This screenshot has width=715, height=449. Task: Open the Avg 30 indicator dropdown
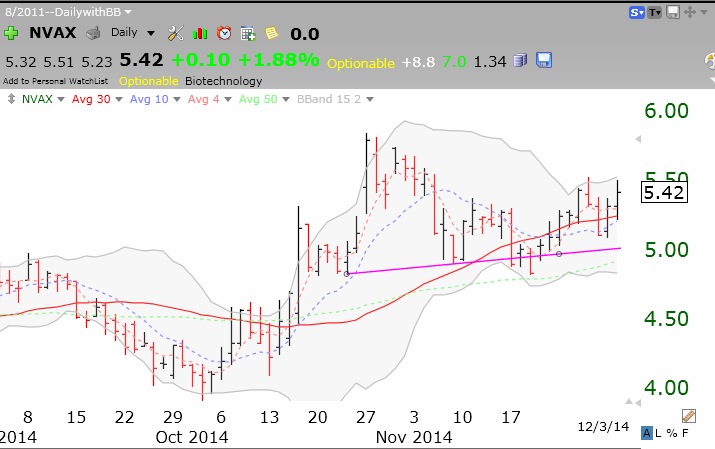(x=119, y=99)
